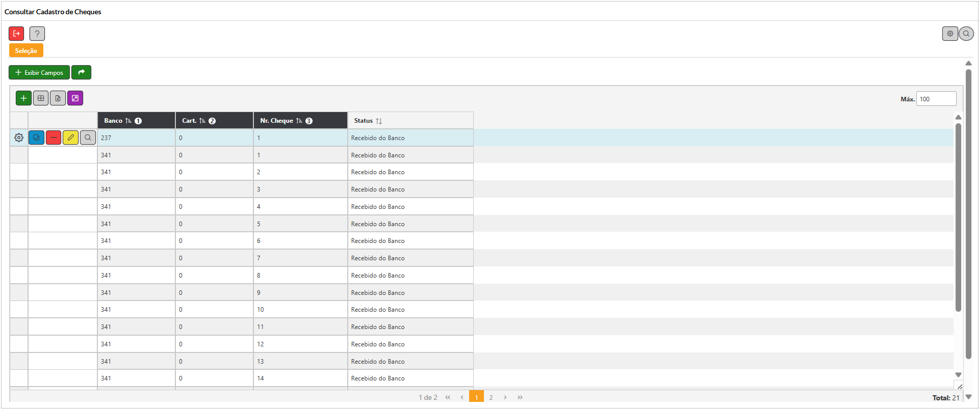Click the green share arrow button
This screenshot has width=980, height=409.
tap(81, 72)
